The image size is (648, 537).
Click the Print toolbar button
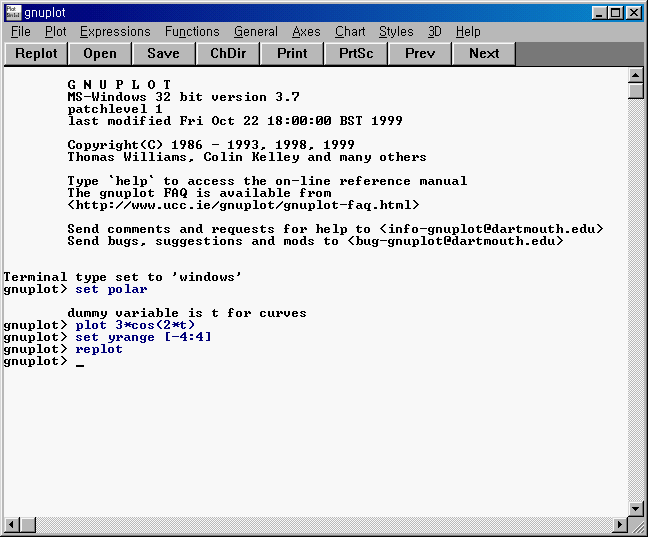[292, 54]
